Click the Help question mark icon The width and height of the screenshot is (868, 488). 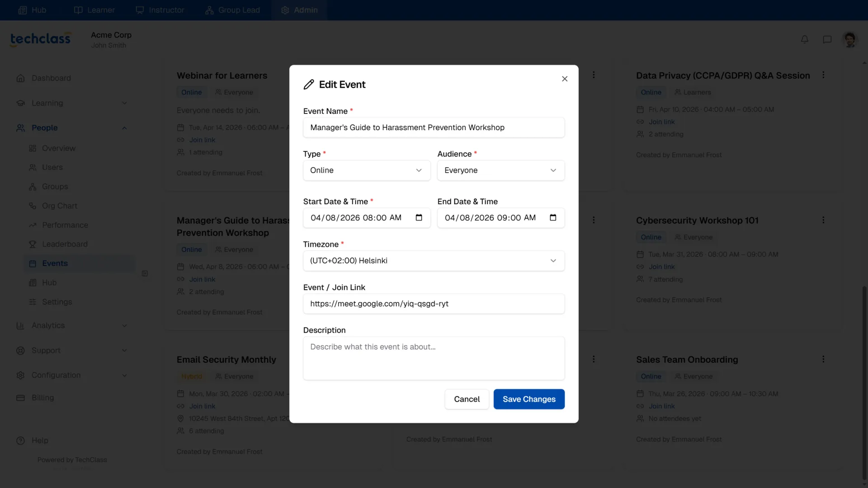[20, 441]
